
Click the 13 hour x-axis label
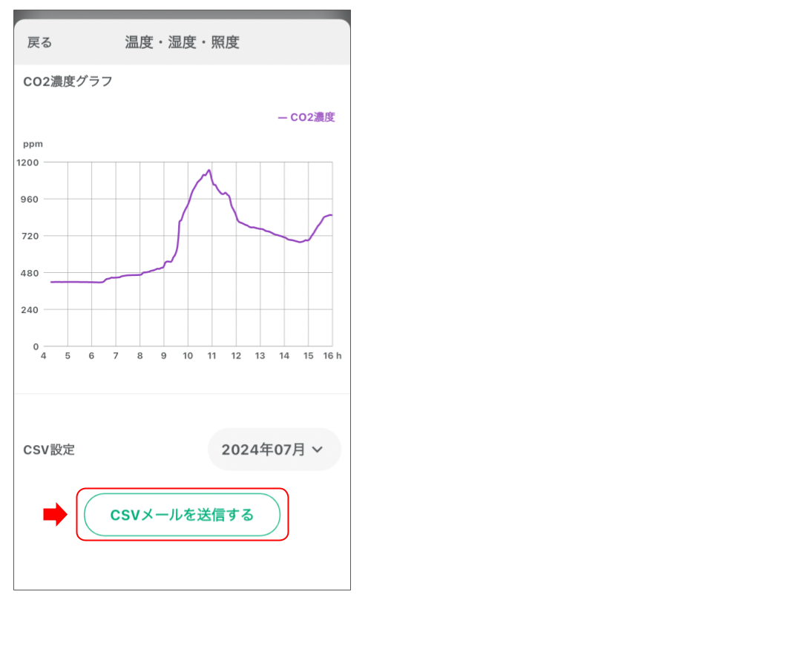[260, 356]
